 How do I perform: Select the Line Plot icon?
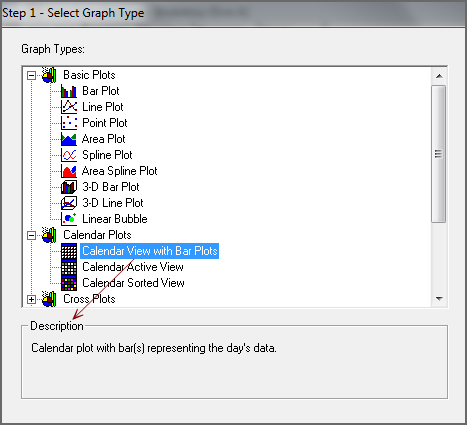(x=69, y=107)
